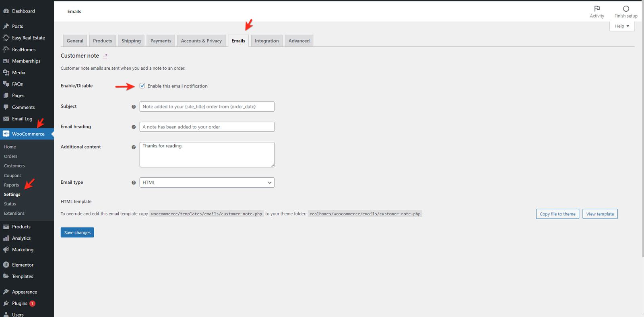Click the Finish setup circle icon

pyautogui.click(x=626, y=8)
